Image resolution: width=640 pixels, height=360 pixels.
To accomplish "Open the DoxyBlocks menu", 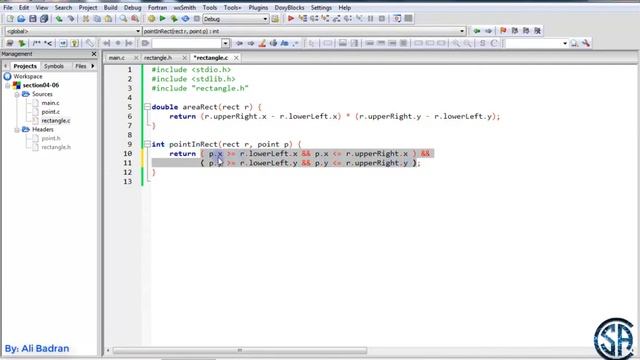I will [x=289, y=7].
